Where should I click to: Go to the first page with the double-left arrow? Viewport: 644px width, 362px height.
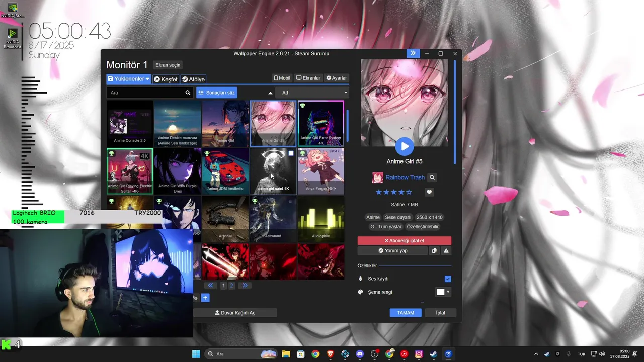pos(210,285)
